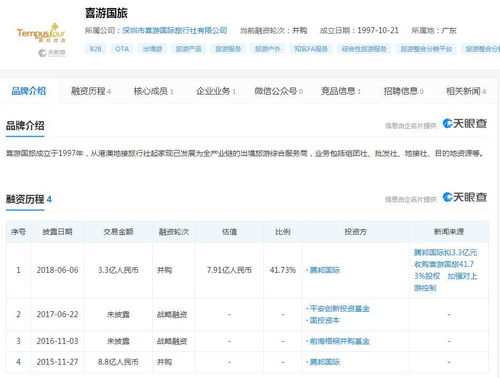Click the 天眼查 logo in 品牌介绍 section
This screenshot has height=378, width=500.
click(465, 124)
